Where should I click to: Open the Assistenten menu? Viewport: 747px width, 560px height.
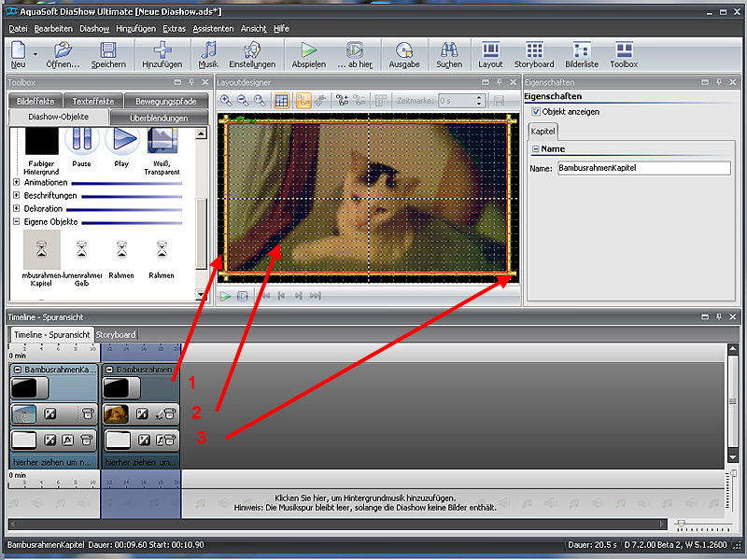click(x=212, y=29)
